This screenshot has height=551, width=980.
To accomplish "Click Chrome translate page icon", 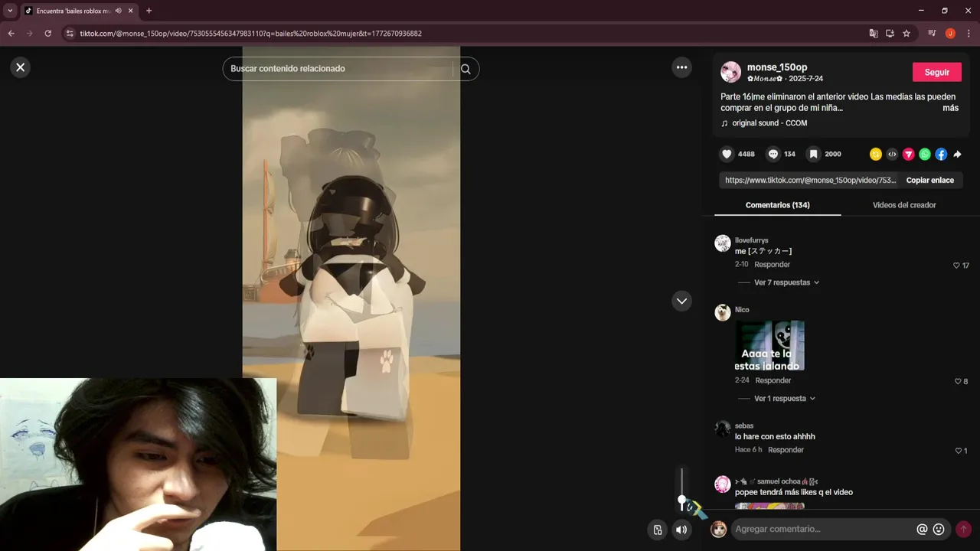I will [874, 34].
